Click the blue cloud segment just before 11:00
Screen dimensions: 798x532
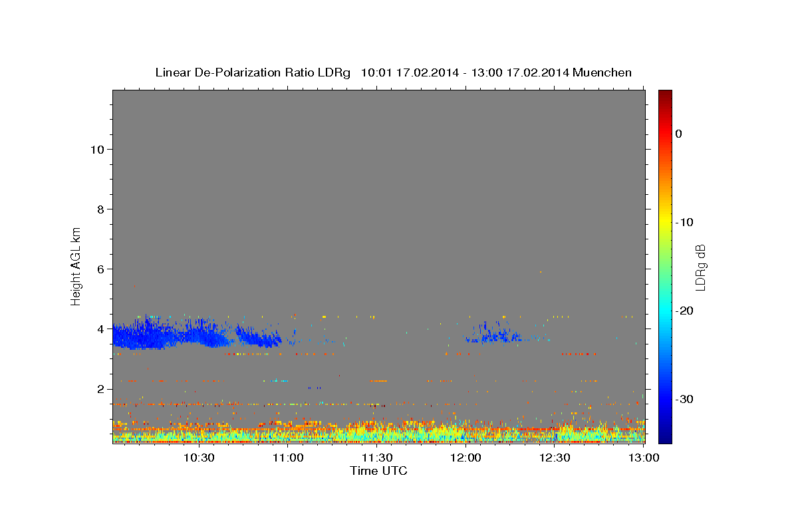(x=259, y=337)
